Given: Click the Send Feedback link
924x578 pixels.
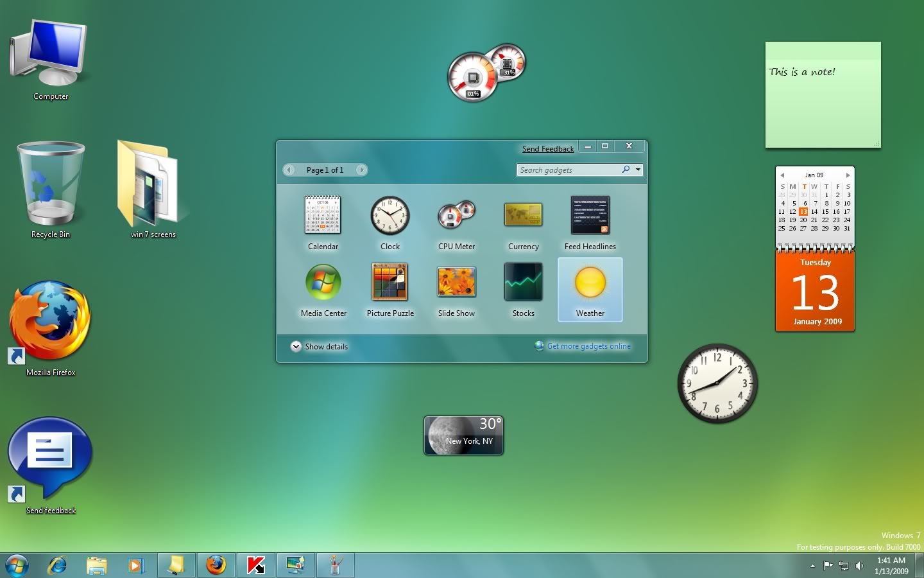Looking at the screenshot, I should [548, 148].
